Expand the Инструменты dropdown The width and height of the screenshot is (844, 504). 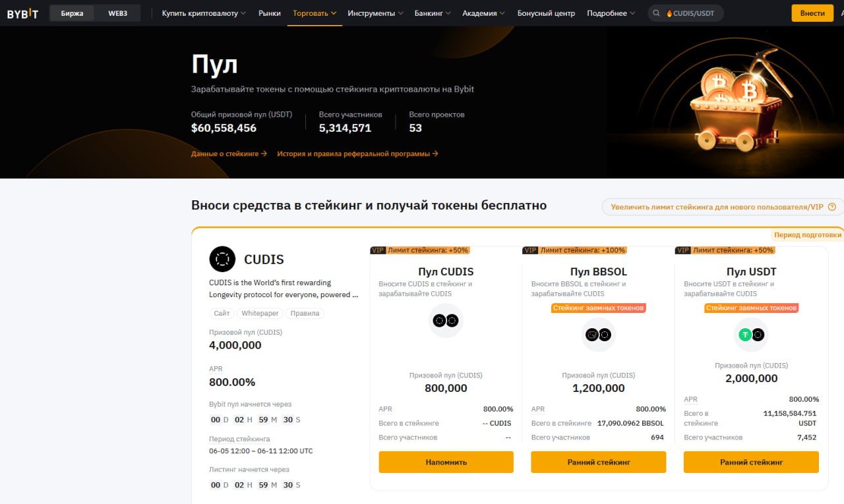(x=375, y=13)
